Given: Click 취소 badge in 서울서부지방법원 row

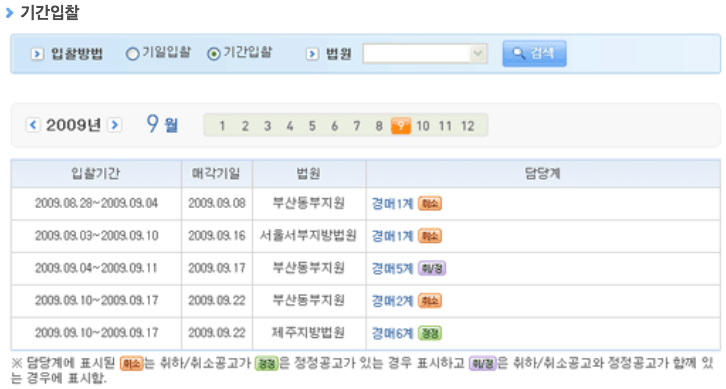Looking at the screenshot, I should tap(430, 236).
